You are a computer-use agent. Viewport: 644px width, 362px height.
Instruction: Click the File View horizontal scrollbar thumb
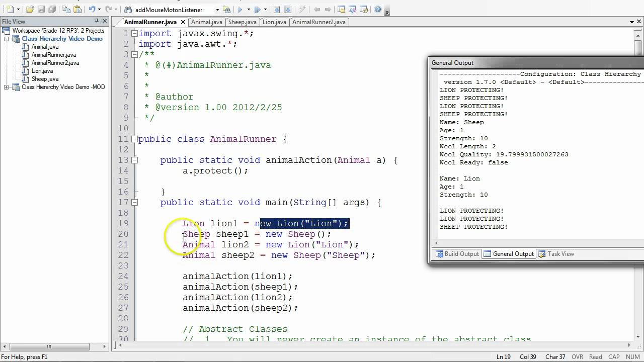point(49,346)
